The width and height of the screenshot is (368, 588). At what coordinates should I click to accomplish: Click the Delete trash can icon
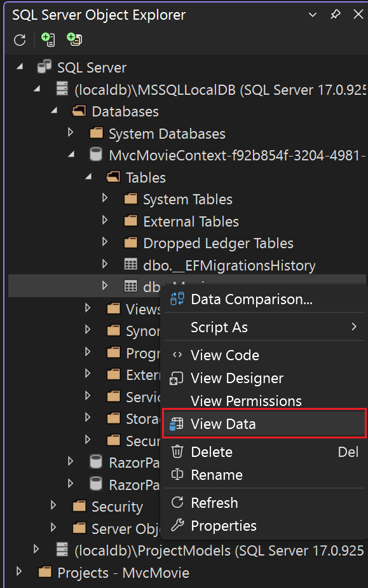[x=177, y=451]
